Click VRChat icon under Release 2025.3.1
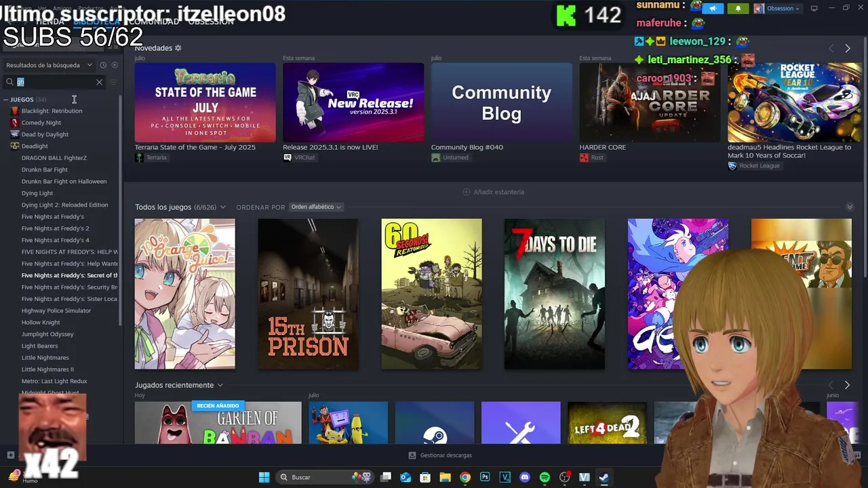 click(x=288, y=157)
